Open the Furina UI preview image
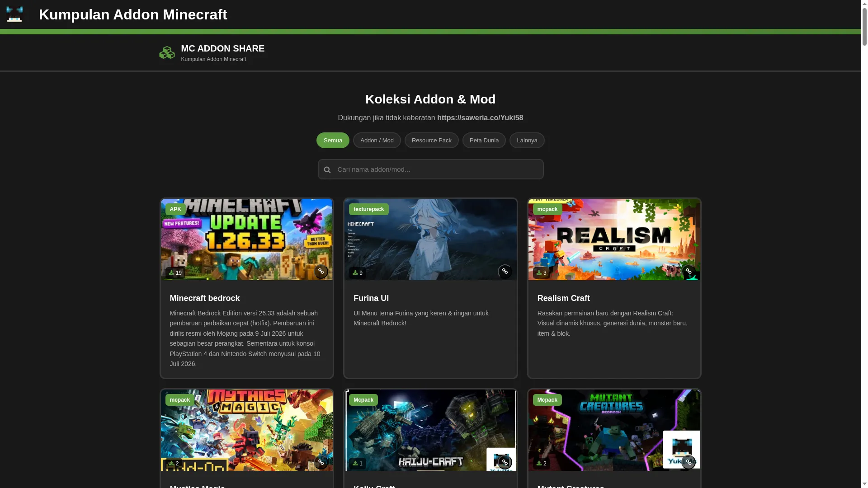This screenshot has width=868, height=488. pyautogui.click(x=430, y=239)
